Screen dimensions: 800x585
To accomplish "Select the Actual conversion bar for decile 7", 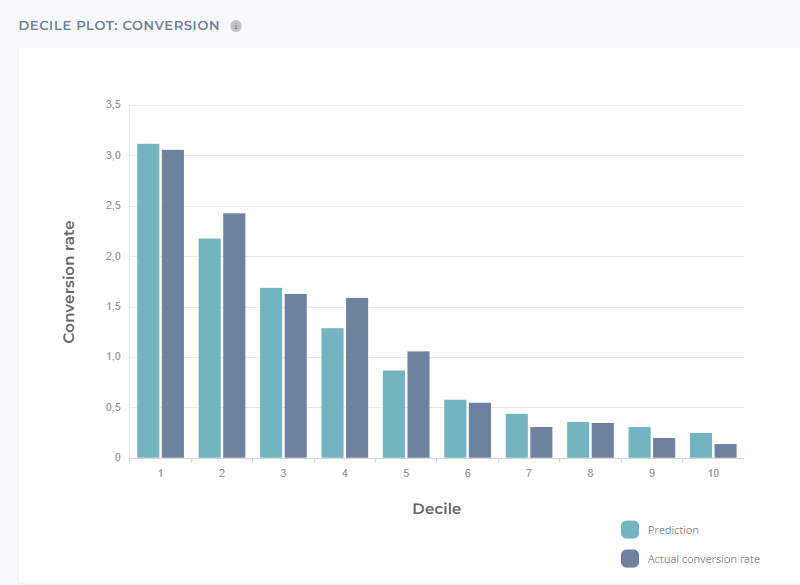I will [541, 443].
